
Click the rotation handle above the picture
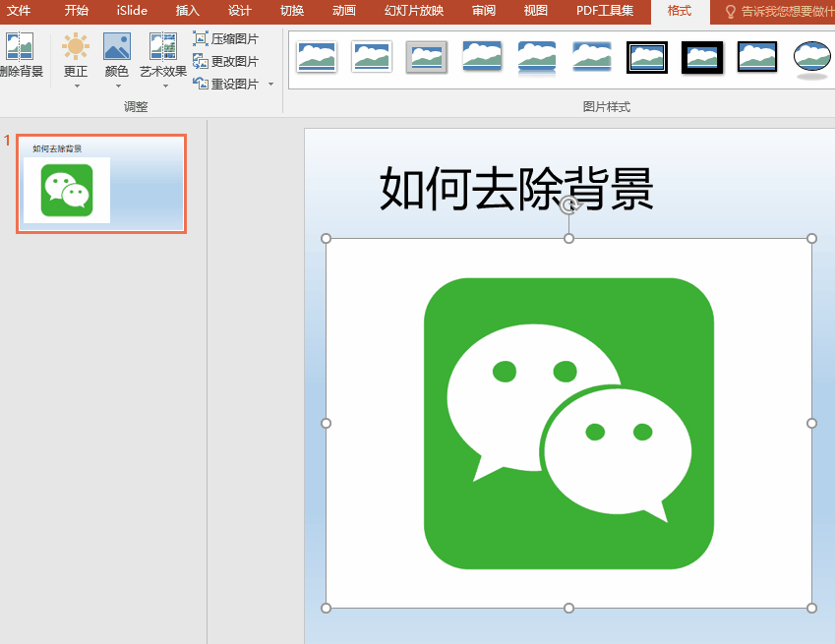click(568, 205)
